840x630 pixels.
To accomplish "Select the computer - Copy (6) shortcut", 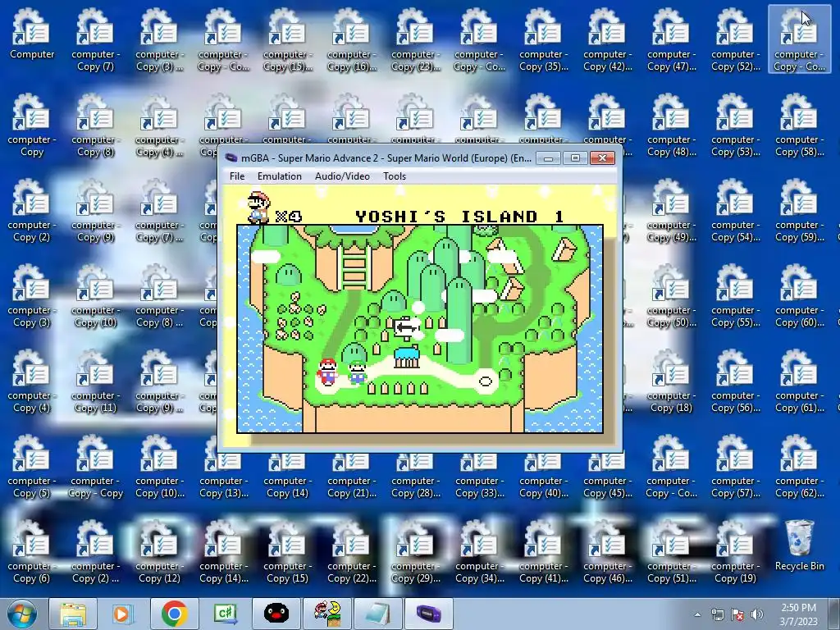I will point(32,551).
